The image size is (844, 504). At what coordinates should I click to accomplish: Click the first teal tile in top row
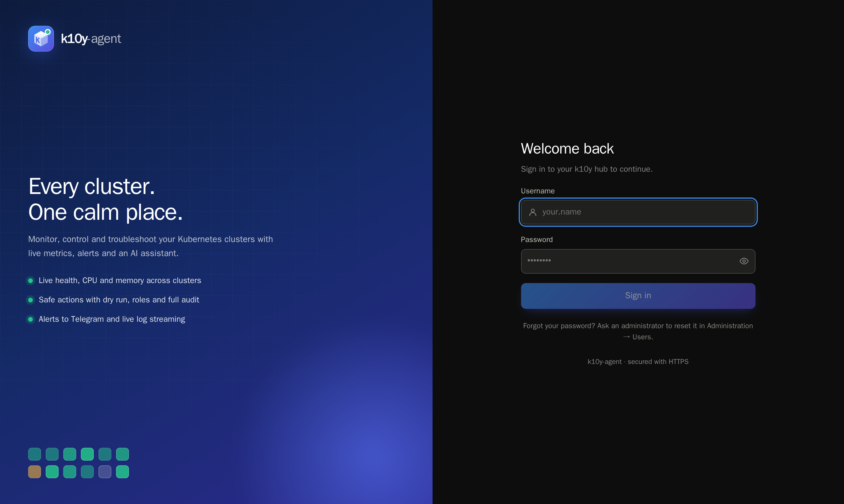[35, 454]
